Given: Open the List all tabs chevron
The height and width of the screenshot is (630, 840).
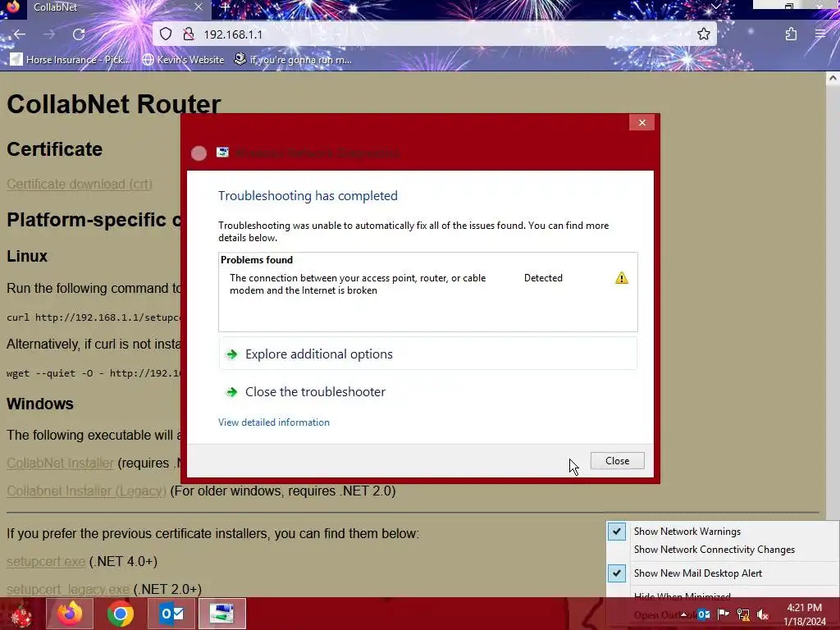Looking at the screenshot, I should click(715, 7).
